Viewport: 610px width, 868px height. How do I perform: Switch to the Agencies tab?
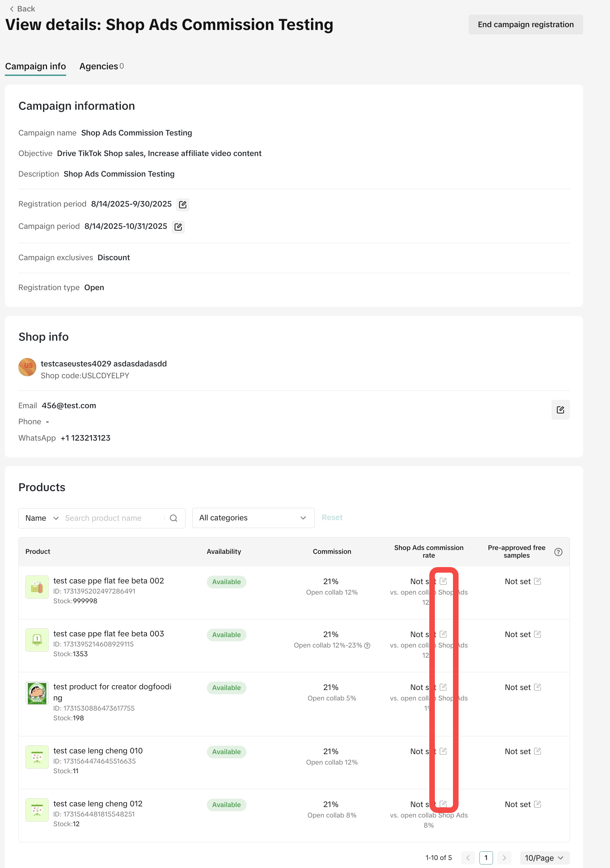coord(101,66)
